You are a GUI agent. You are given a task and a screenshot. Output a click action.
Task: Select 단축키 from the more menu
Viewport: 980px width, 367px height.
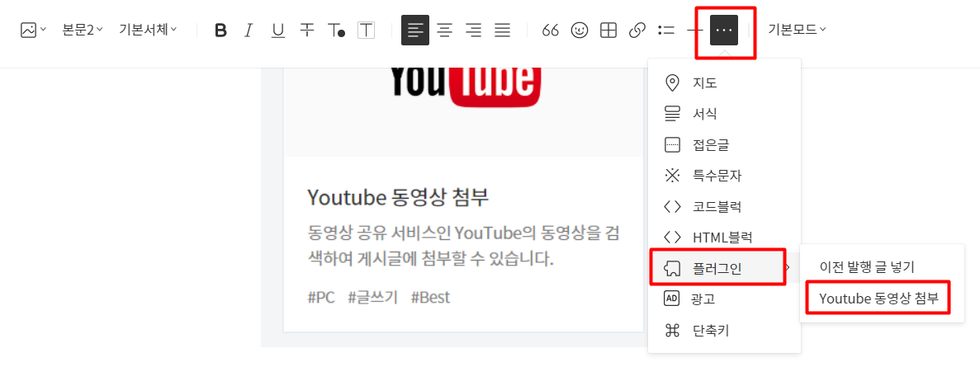(724, 330)
